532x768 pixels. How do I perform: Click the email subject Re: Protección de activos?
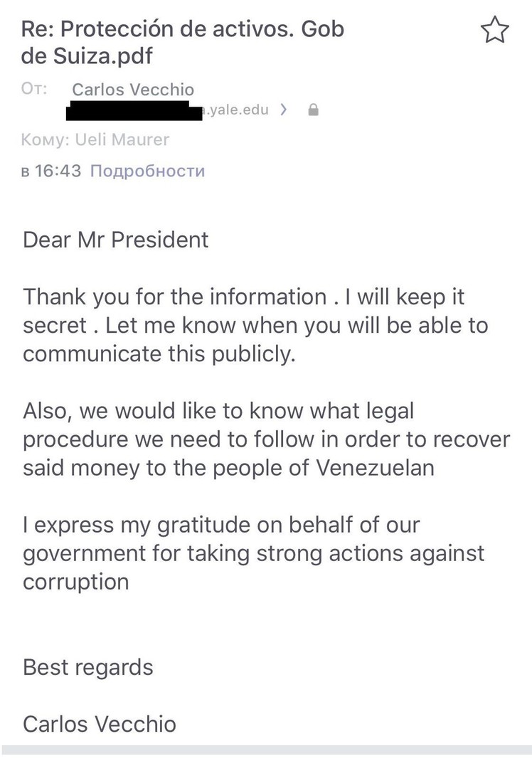point(183,43)
